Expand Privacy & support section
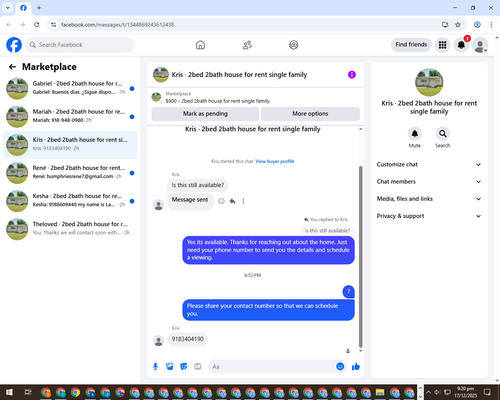The image size is (500, 400). tap(429, 216)
